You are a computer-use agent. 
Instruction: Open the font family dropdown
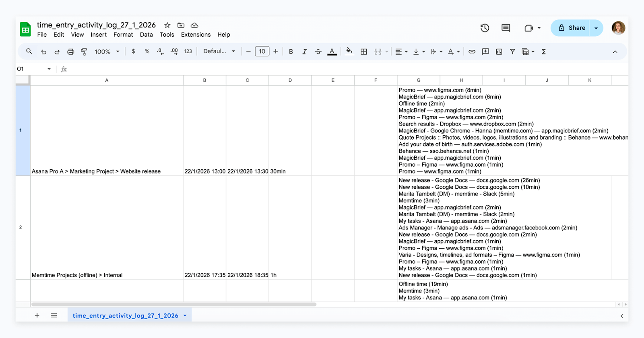pos(219,51)
